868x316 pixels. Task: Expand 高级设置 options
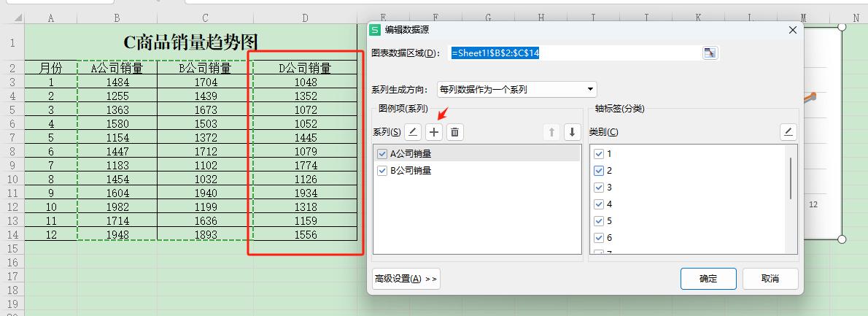[x=406, y=279]
